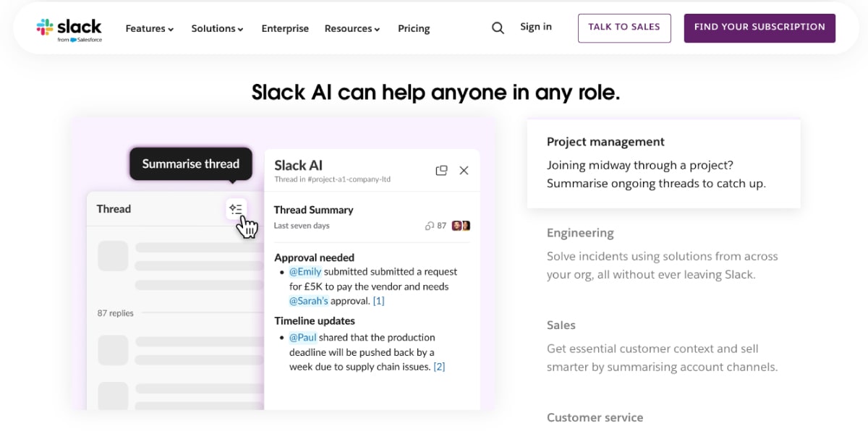Close the Slack AI panel
Screen dimensions: 868x434
click(464, 171)
